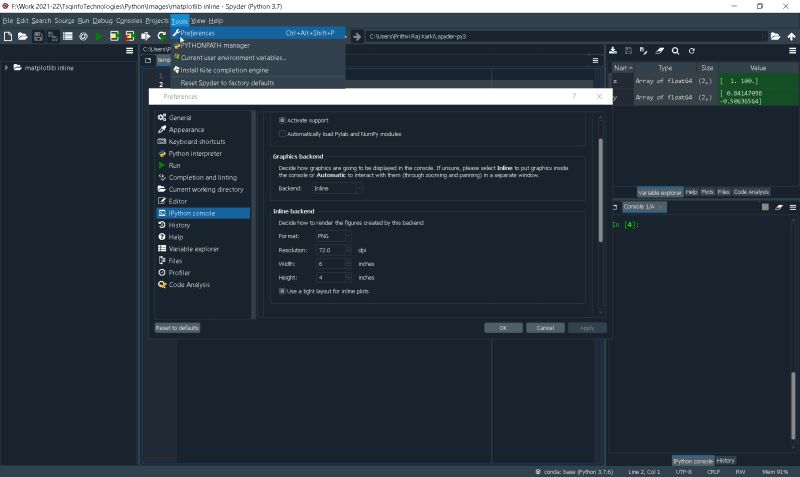Image resolution: width=800 pixels, height=477 pixels.
Task: Click the Width spinbox arrows
Action: [x=348, y=263]
